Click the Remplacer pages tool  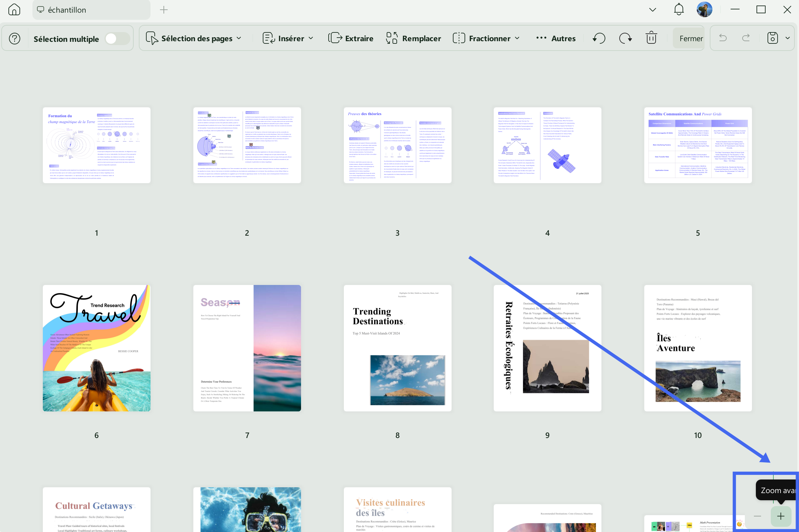[x=413, y=38]
